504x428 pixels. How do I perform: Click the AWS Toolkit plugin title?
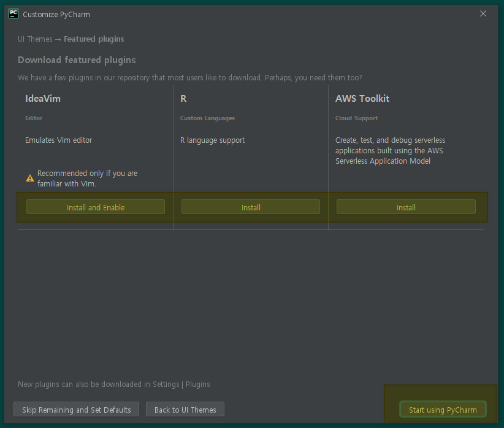tap(362, 98)
